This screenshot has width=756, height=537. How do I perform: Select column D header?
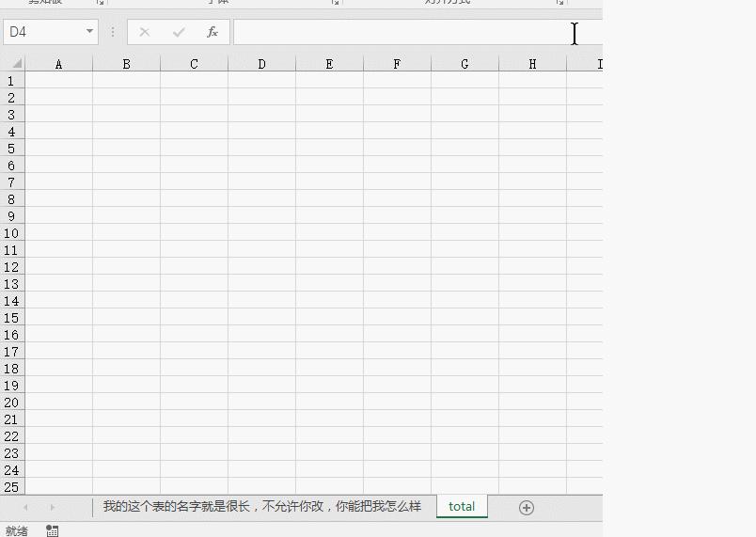[x=261, y=64]
